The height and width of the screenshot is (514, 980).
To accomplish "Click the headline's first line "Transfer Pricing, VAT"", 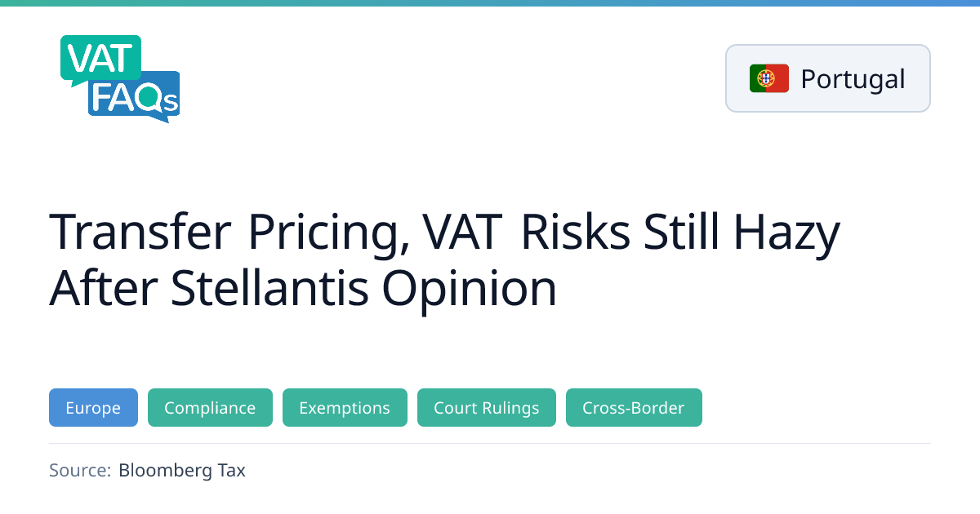I will point(274,233).
